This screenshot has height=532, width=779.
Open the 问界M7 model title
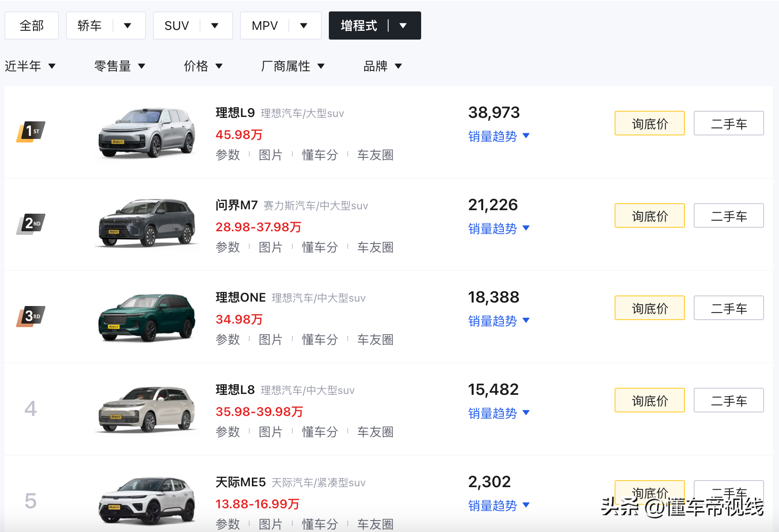point(237,205)
